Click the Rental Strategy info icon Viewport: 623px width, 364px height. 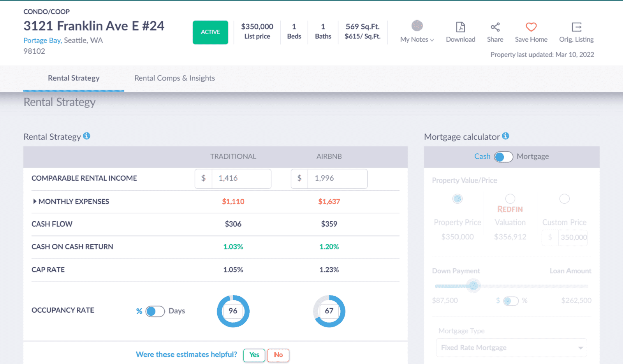tap(87, 136)
